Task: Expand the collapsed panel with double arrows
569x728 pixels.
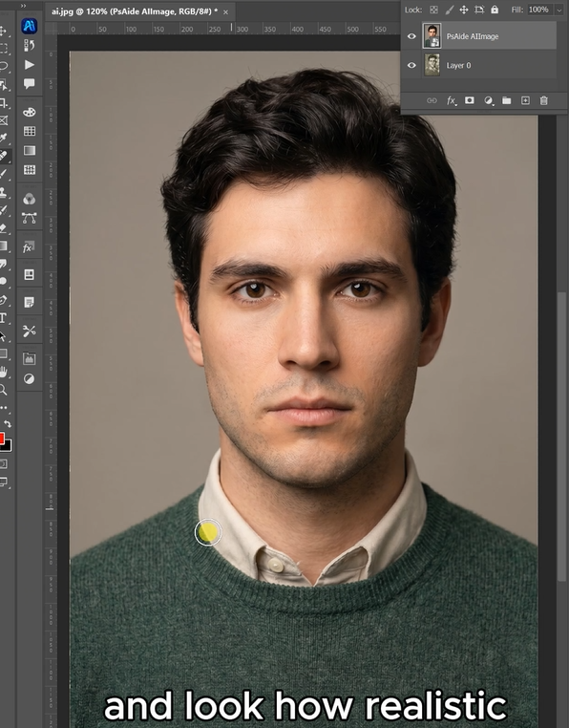Action: tap(23, 6)
